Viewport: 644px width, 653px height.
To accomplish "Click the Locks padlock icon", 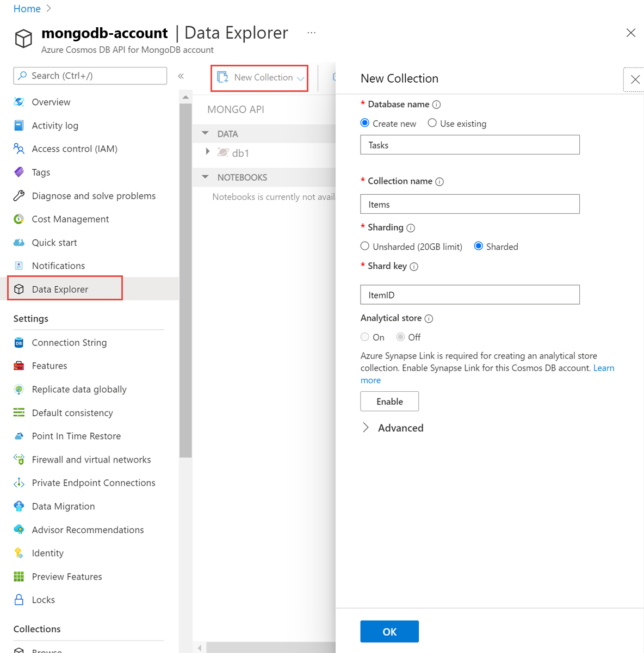I will pos(19,600).
